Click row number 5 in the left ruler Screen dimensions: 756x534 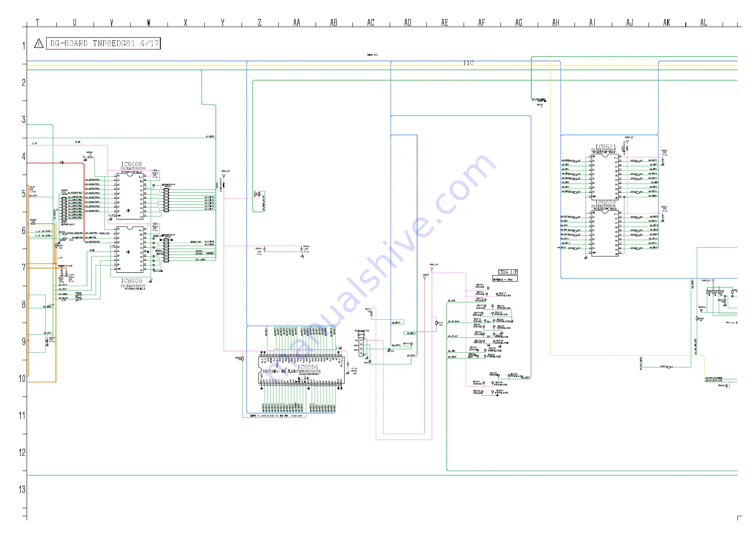click(24, 194)
